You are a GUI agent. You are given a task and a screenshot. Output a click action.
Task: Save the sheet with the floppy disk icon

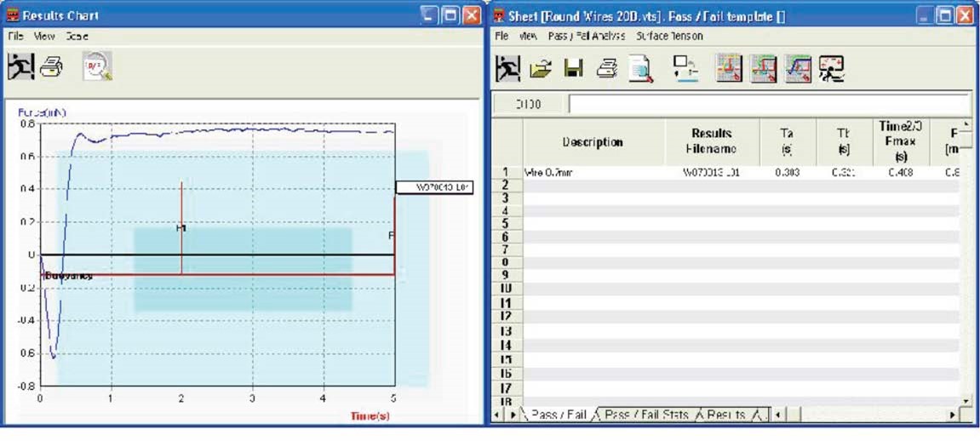pos(573,69)
